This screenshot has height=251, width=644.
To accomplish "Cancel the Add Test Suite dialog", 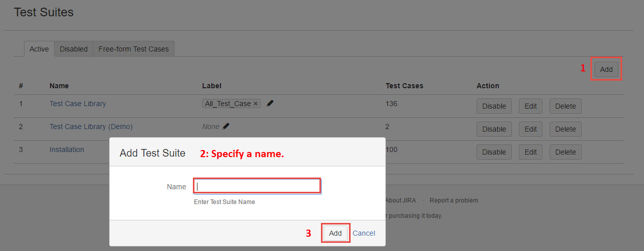I will 364,233.
